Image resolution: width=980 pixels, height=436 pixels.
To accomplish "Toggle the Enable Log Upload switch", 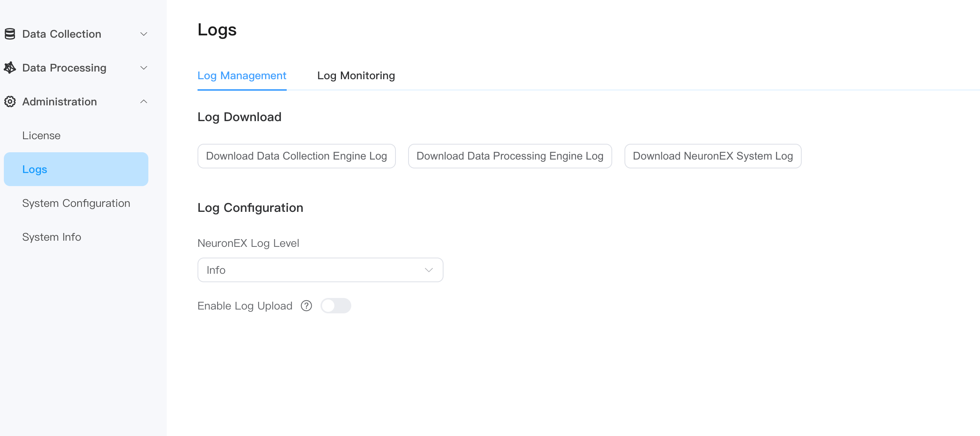I will [336, 306].
